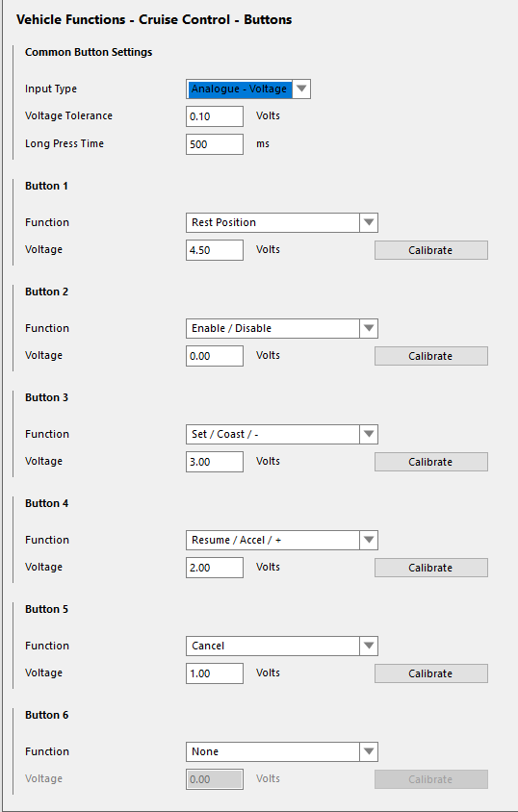Click Button 5 Voltage field showing 1.00
This screenshot has height=812, width=518.
(215, 673)
